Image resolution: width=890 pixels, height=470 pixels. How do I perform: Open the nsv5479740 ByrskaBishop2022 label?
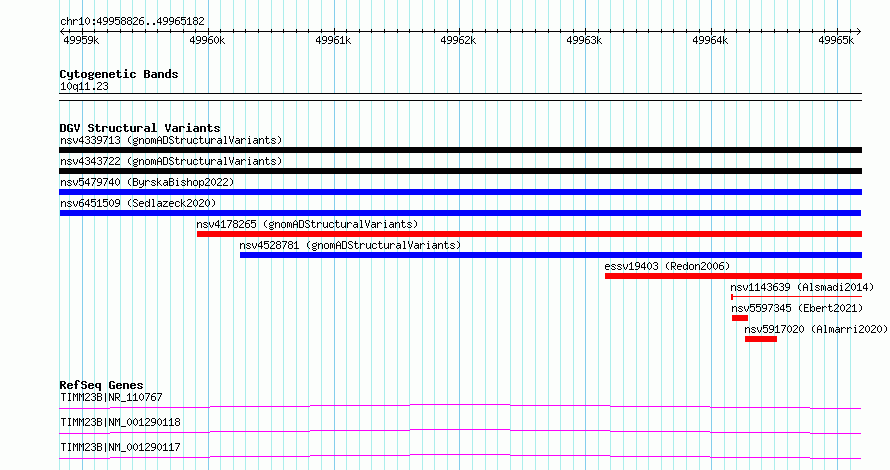point(147,182)
